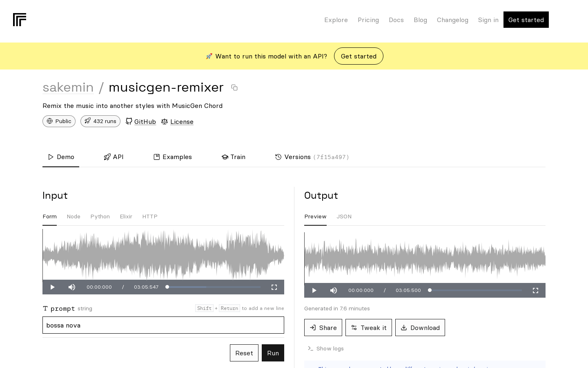Viewport: 588px width, 368px height.
Task: Click the Share button
Action: 323,328
